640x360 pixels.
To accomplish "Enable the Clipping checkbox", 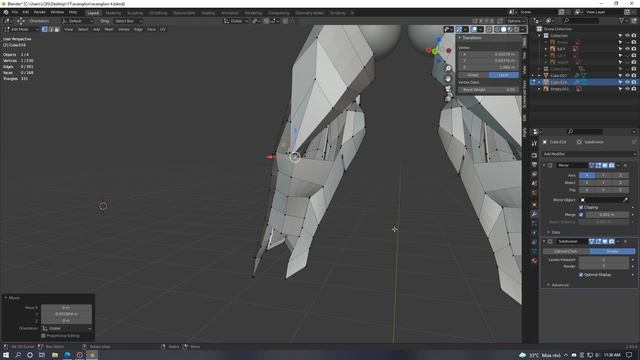I will click(x=581, y=207).
